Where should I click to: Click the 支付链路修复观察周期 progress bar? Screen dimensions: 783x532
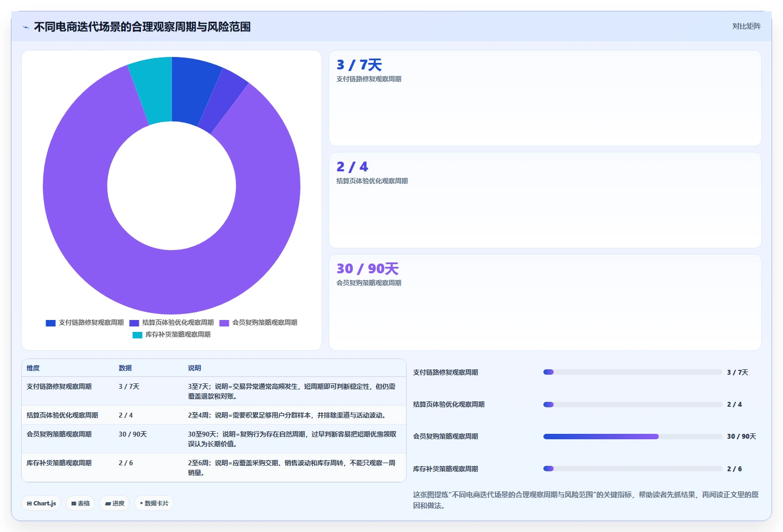click(x=633, y=372)
